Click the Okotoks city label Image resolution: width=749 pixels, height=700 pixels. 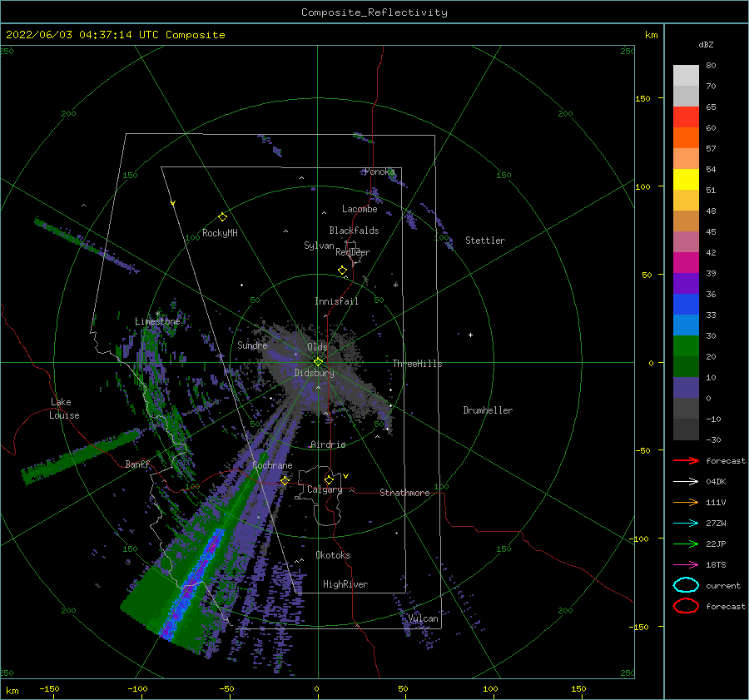(333, 554)
